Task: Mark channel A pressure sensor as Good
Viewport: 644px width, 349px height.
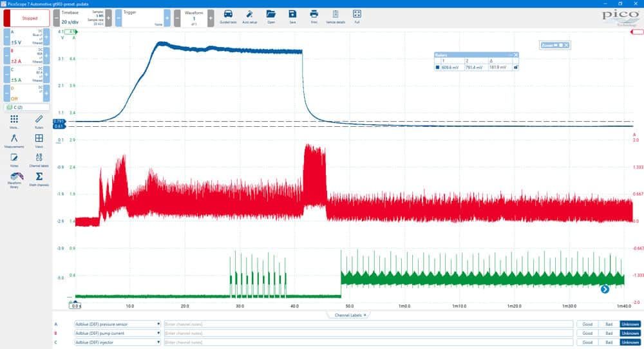Action: coord(587,324)
